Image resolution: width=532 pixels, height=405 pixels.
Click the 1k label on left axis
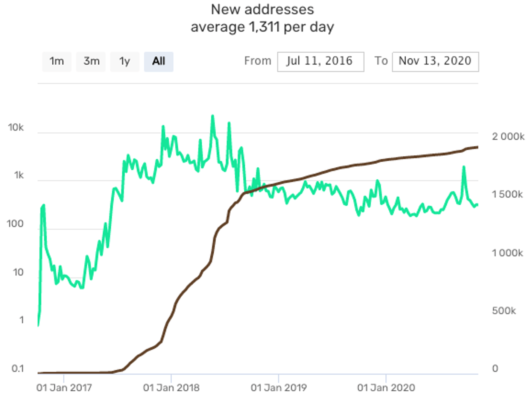tap(19, 175)
